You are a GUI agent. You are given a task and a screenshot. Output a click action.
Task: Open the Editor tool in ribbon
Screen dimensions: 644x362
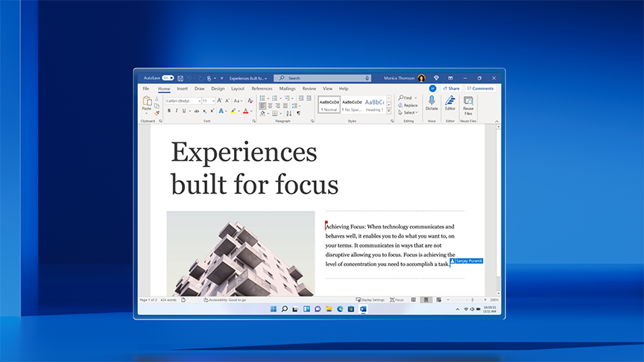(x=449, y=101)
